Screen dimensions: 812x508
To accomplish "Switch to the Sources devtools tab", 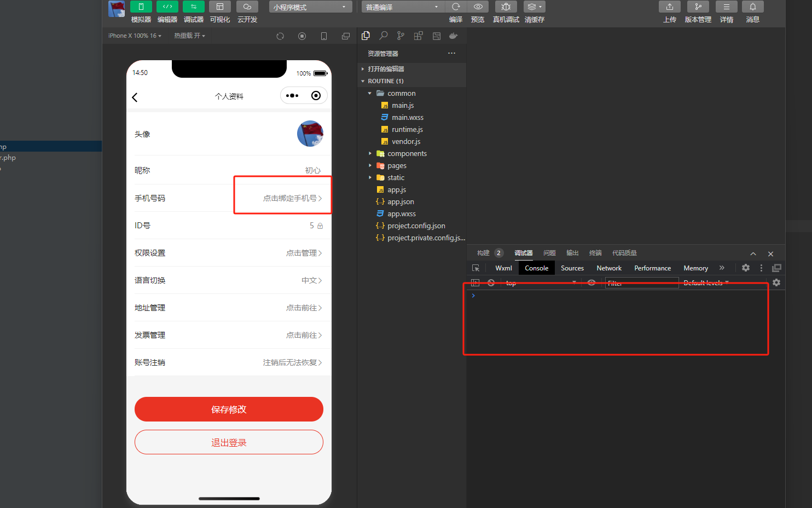I will [x=572, y=268].
